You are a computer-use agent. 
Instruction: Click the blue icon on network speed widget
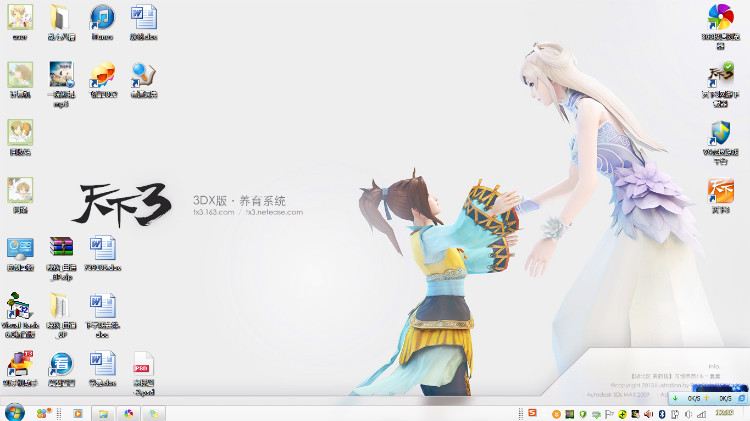(x=741, y=399)
